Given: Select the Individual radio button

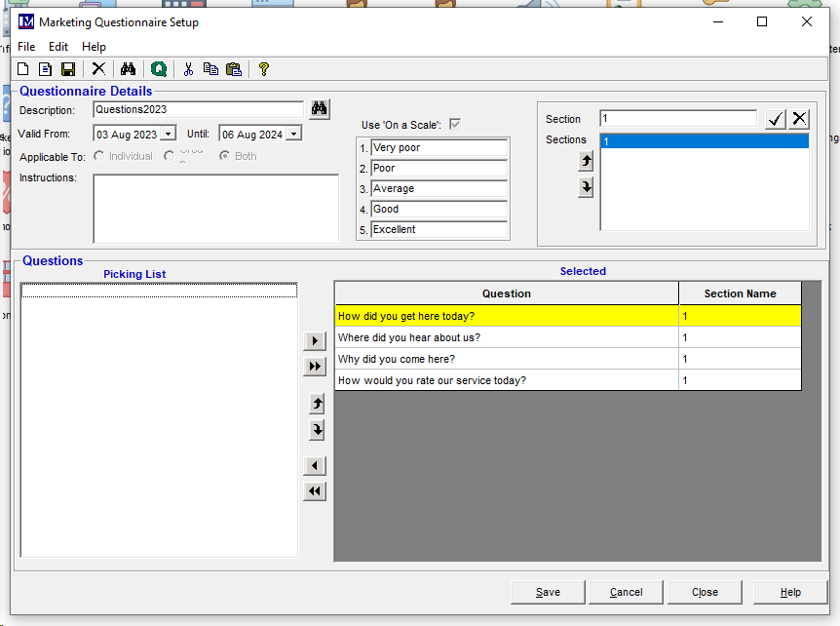Looking at the screenshot, I should coord(99,156).
